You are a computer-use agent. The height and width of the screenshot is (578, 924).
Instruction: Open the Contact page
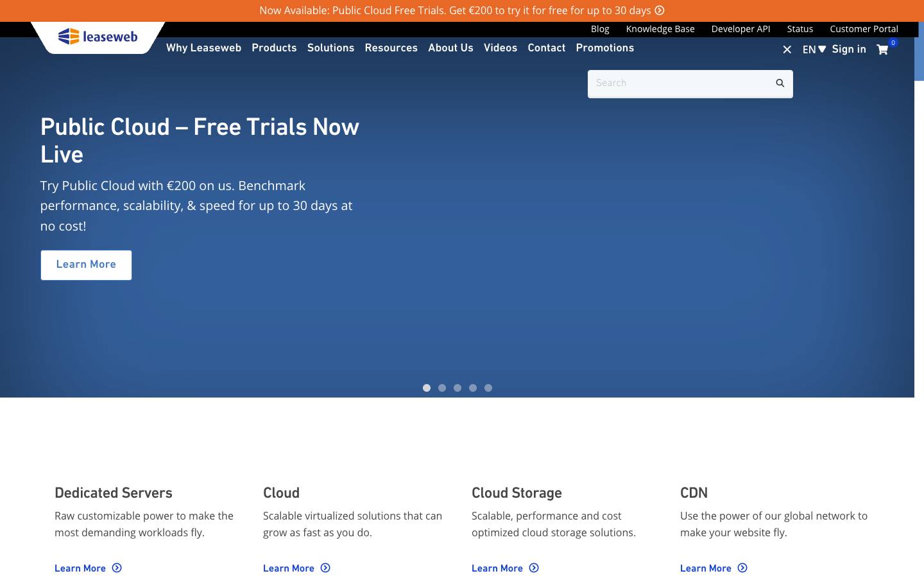point(547,48)
